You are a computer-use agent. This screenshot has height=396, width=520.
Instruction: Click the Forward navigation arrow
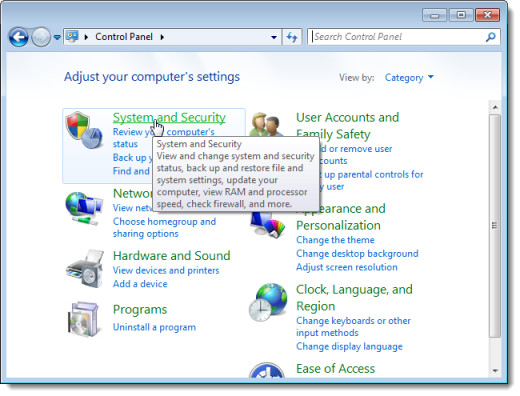click(x=41, y=37)
